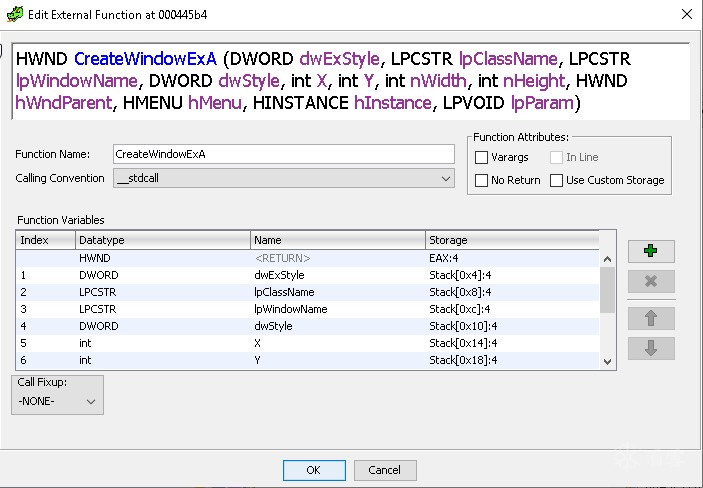
Task: Click CreateWindowExA in the signature
Action: pyautogui.click(x=145, y=59)
